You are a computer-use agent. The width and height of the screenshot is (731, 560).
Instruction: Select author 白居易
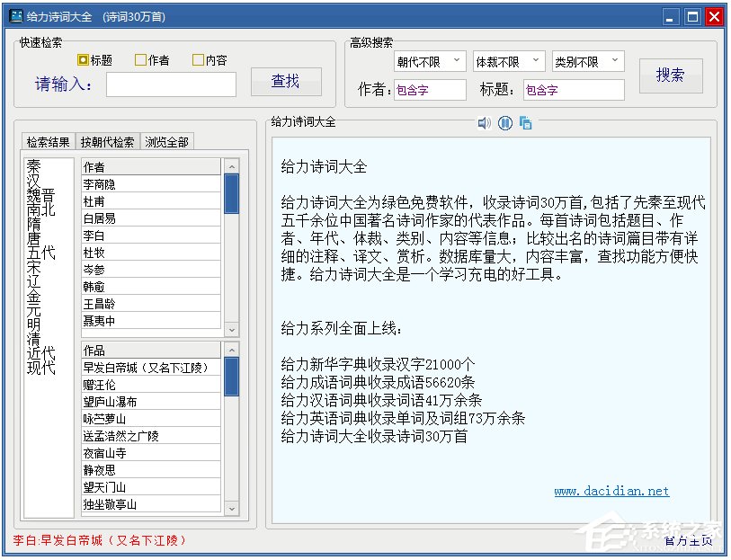151,218
